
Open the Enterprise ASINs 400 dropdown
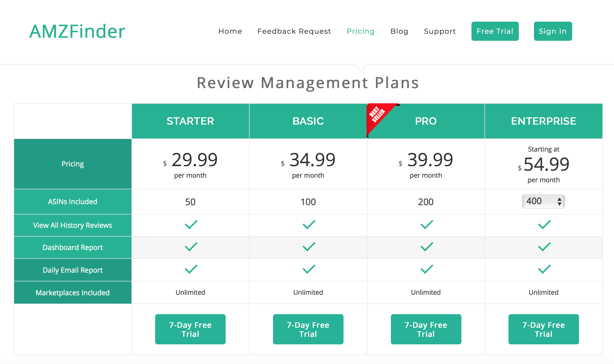pyautogui.click(x=544, y=201)
